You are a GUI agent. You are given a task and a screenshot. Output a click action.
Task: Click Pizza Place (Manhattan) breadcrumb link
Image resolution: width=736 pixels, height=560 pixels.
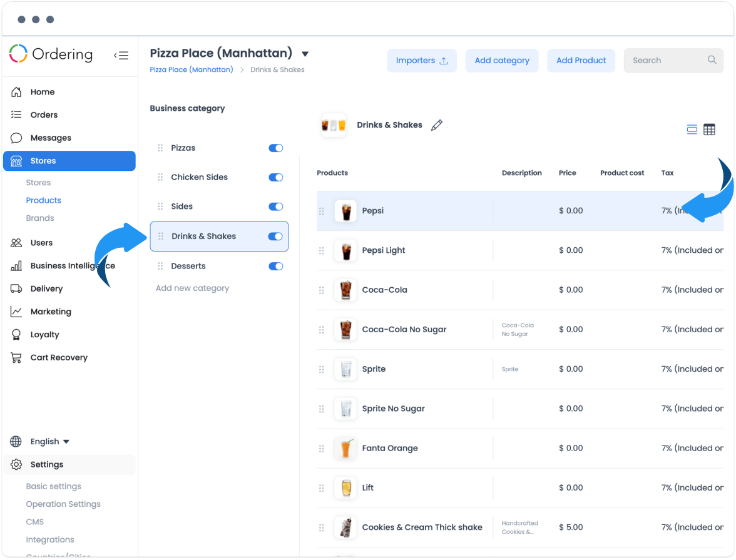click(x=192, y=69)
